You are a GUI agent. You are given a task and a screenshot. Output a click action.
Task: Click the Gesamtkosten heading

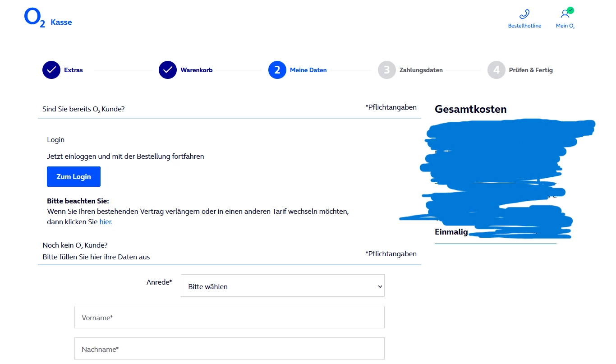(x=471, y=109)
